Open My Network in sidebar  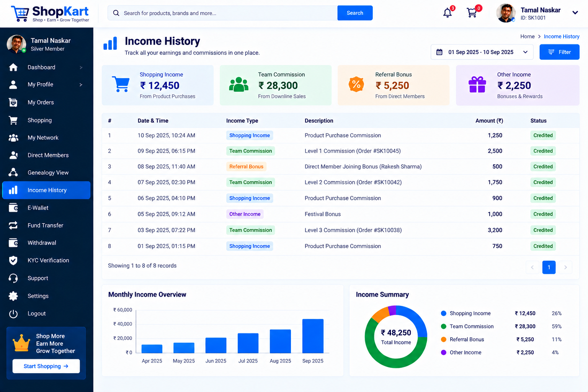point(46,138)
